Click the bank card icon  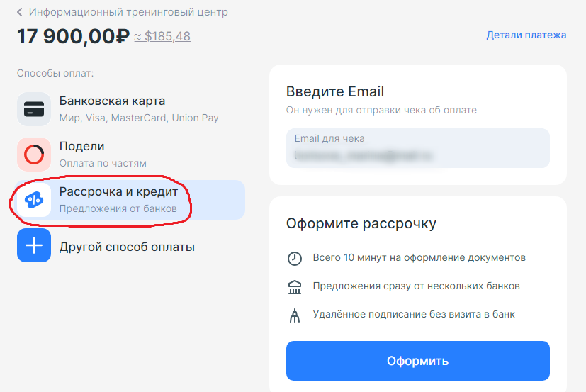point(34,109)
